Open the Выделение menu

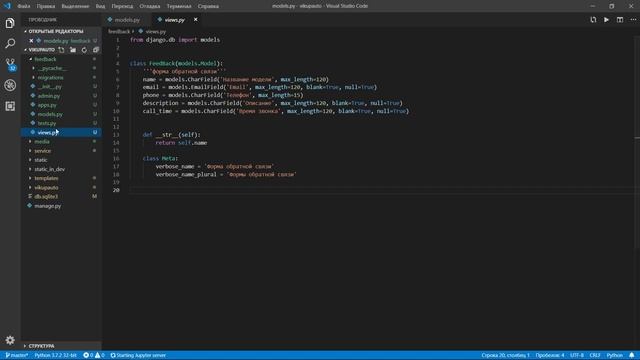(75, 6)
